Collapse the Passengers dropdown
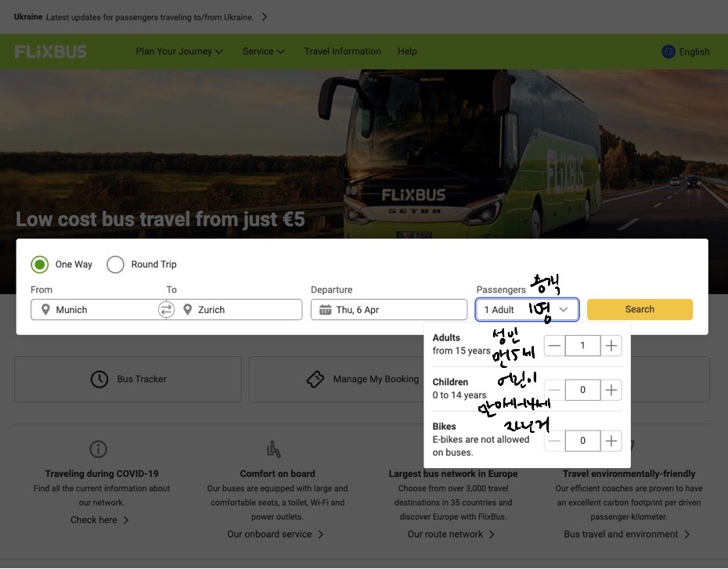 click(527, 310)
